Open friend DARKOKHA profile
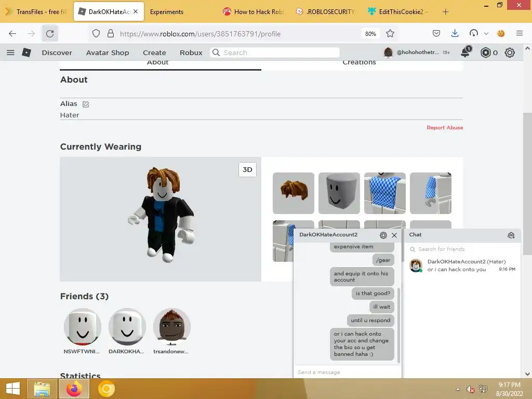Viewport: 532px width, 399px height. click(x=127, y=331)
